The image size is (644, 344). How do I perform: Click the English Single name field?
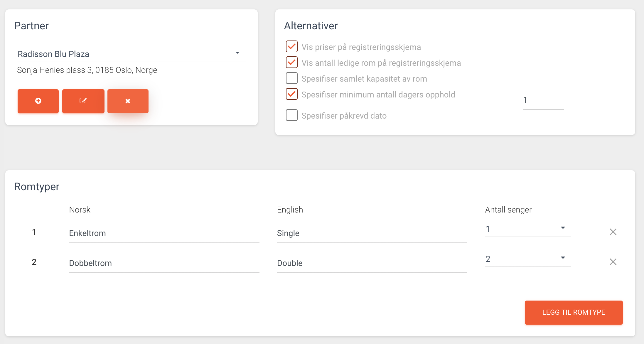click(372, 233)
